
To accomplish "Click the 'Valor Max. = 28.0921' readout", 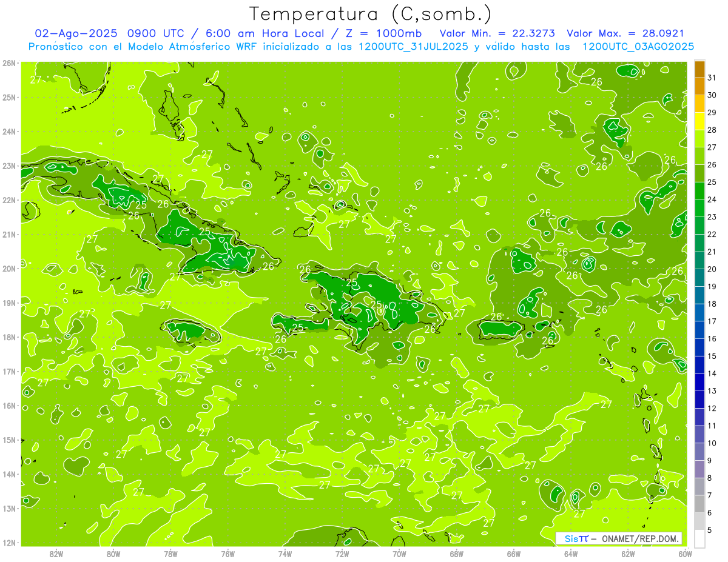I will [x=625, y=33].
